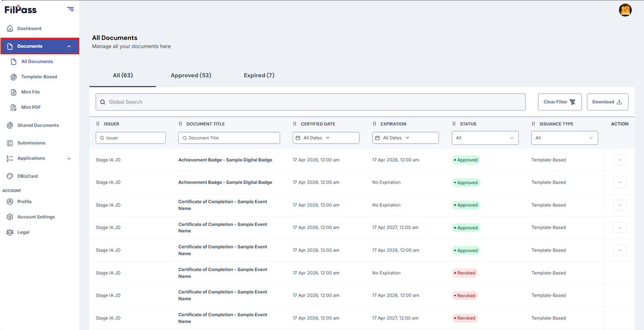
Task: Open actions for Achievement Badge with No Expiration
Action: [619, 182]
